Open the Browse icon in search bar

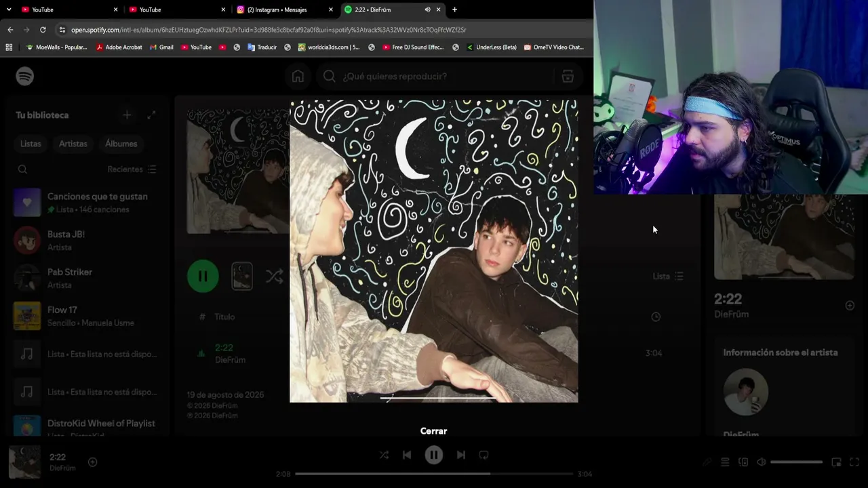click(568, 77)
